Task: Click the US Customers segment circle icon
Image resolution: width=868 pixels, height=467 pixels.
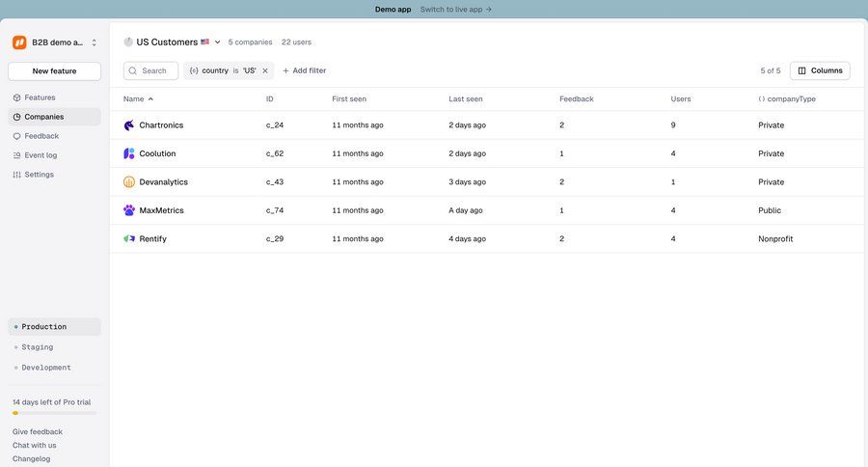Action: 128,42
